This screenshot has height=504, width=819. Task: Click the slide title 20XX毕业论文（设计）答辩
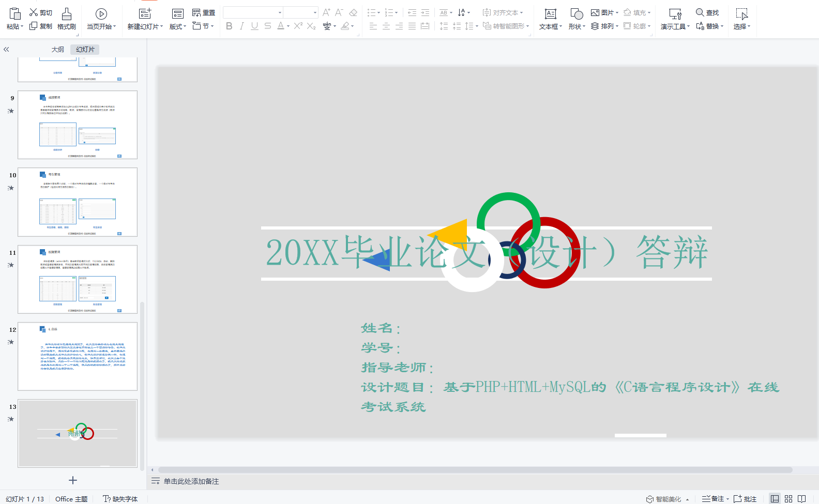(x=487, y=253)
